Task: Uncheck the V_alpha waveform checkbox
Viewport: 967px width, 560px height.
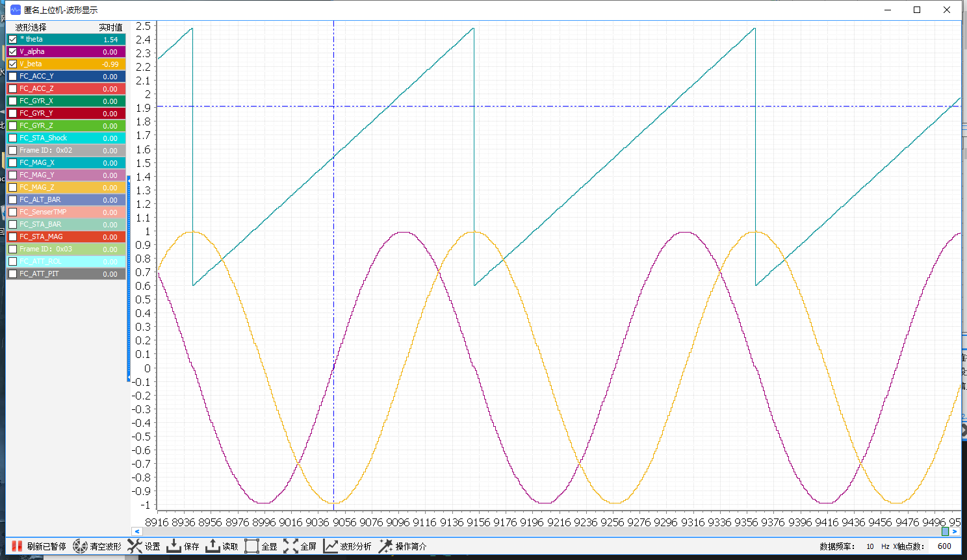Action: click(12, 51)
